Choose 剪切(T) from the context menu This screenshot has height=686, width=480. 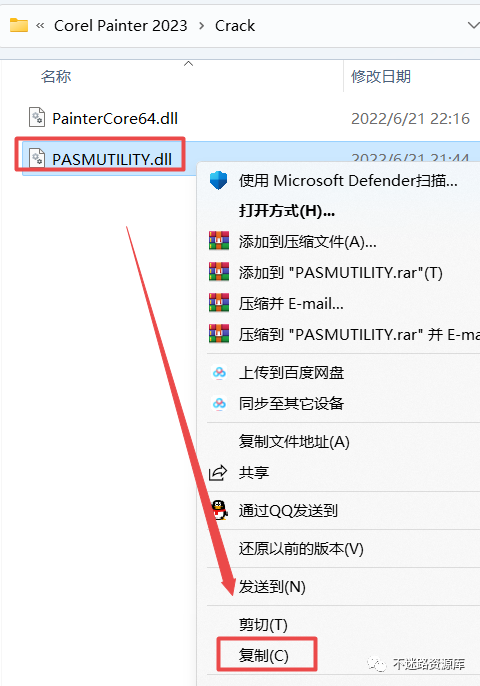click(263, 625)
